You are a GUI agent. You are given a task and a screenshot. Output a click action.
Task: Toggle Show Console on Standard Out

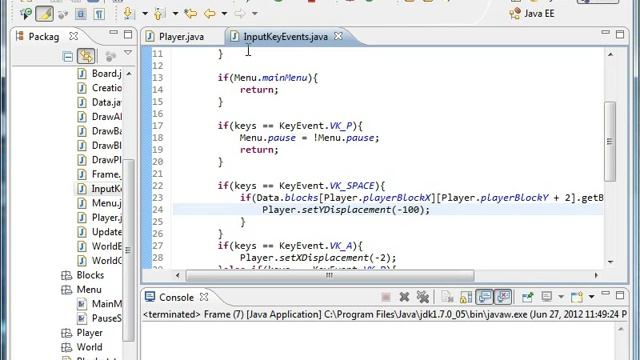tap(484, 297)
